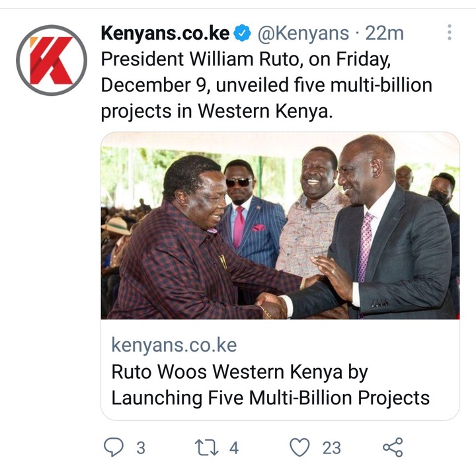Open the Kenyans.co.ke display name
Screen dimensions: 476x460
[165, 33]
